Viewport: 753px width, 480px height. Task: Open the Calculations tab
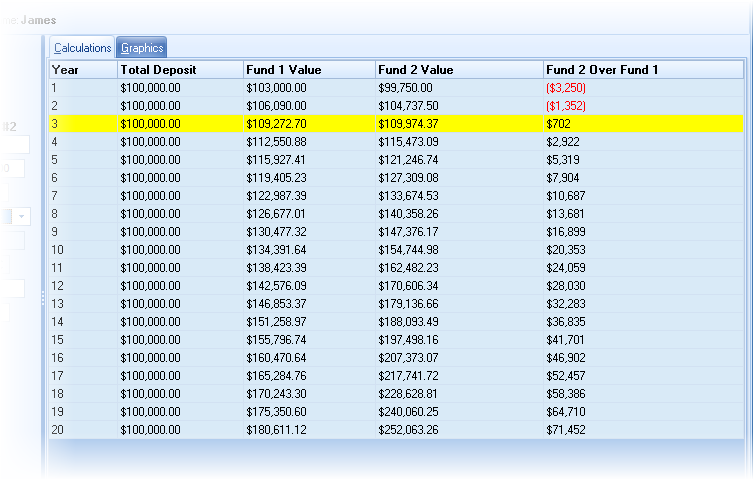pos(83,47)
